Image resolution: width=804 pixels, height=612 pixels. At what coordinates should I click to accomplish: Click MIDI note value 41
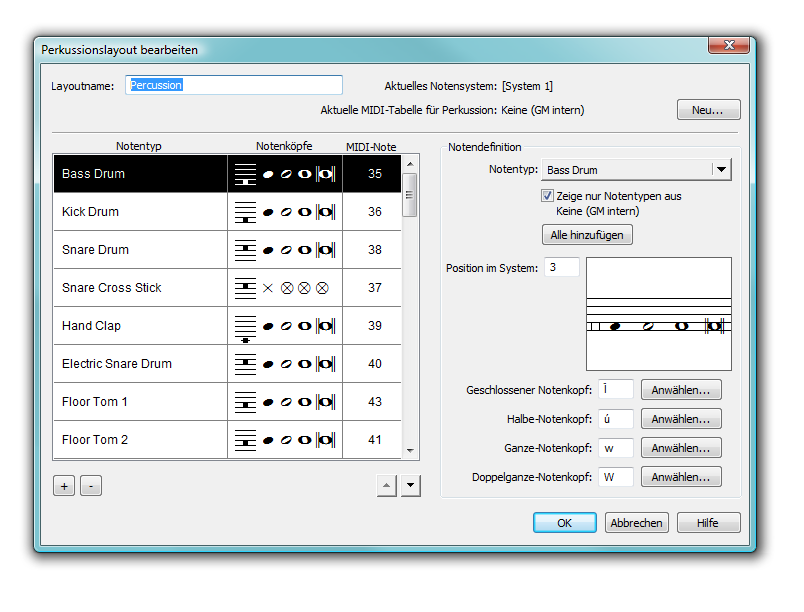coord(375,439)
